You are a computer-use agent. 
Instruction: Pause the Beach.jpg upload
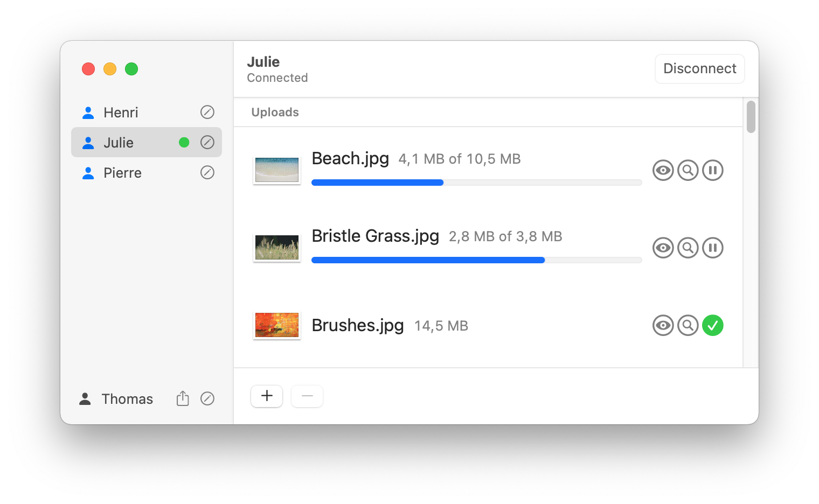(x=713, y=170)
